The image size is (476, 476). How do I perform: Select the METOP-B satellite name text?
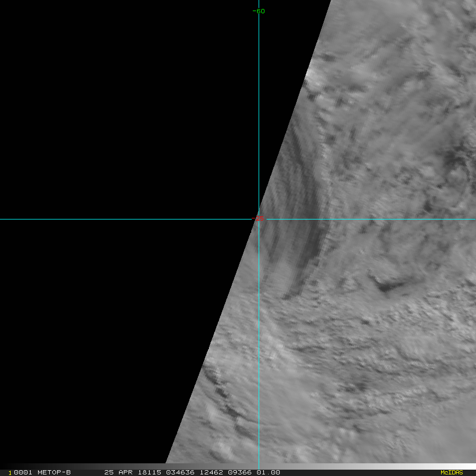tap(54, 472)
